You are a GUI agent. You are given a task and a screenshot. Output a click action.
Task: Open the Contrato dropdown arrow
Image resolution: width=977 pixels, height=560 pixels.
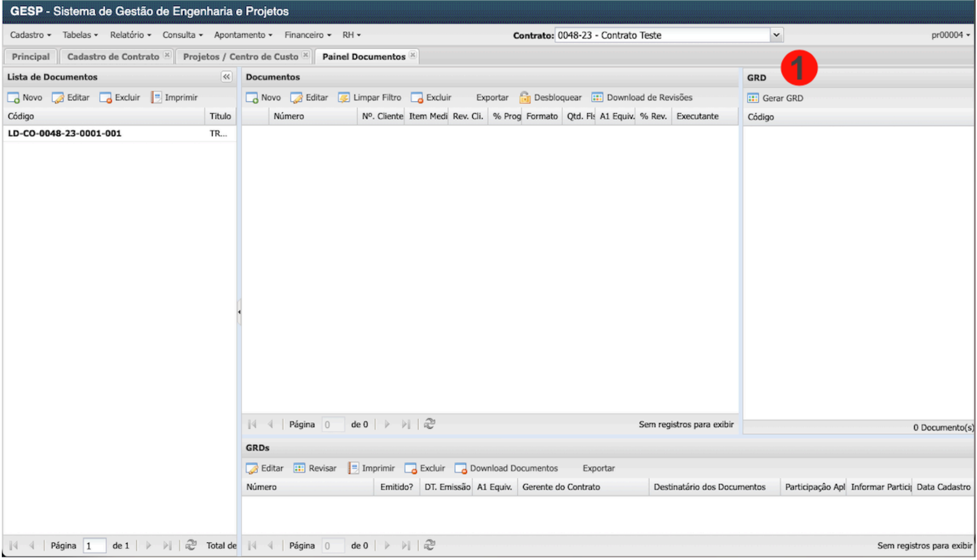776,35
